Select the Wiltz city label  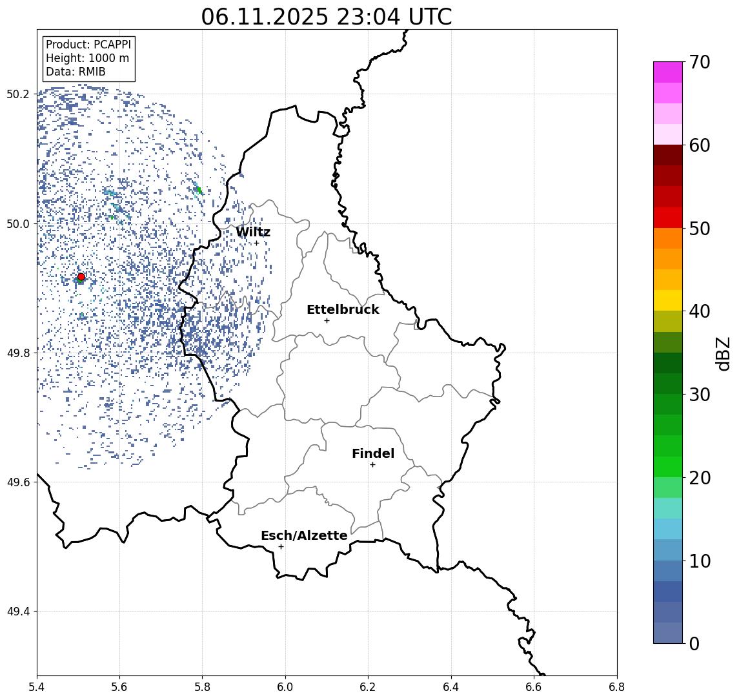click(253, 232)
